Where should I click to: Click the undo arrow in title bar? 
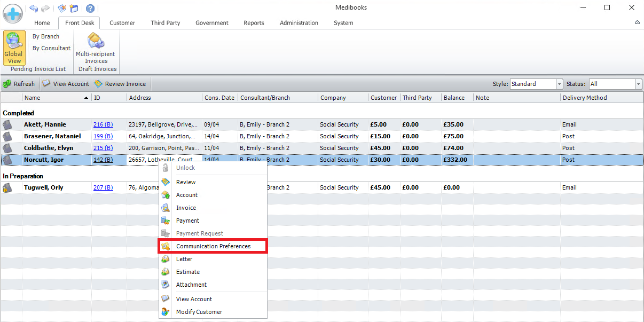pos(34,9)
